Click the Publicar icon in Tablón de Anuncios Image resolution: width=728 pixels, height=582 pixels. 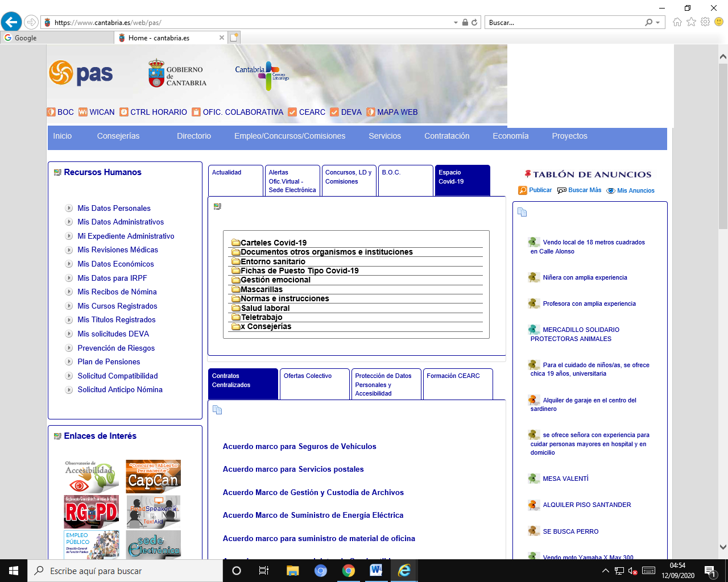click(523, 190)
